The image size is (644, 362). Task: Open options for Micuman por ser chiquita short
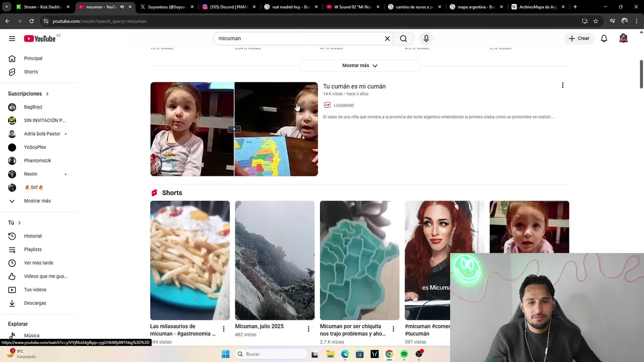(x=393, y=329)
